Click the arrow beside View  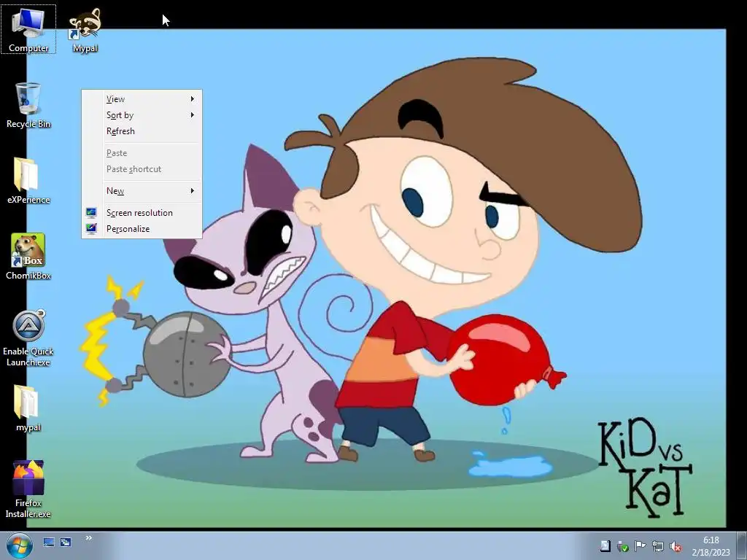pyautogui.click(x=193, y=99)
